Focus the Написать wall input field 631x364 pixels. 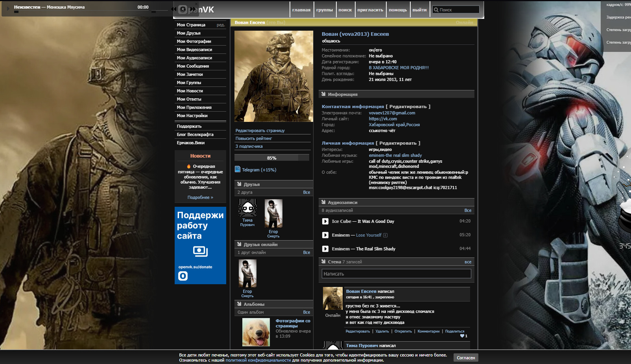tap(396, 274)
